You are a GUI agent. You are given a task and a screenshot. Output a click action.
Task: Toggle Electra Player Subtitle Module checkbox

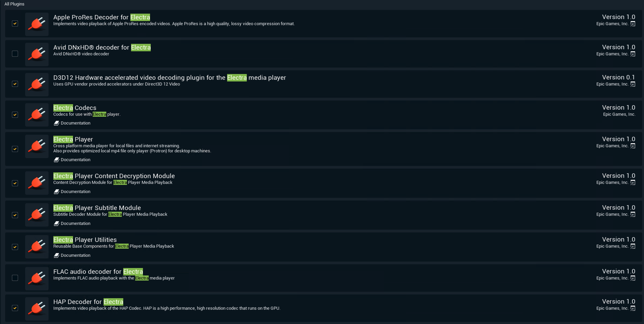pos(15,215)
